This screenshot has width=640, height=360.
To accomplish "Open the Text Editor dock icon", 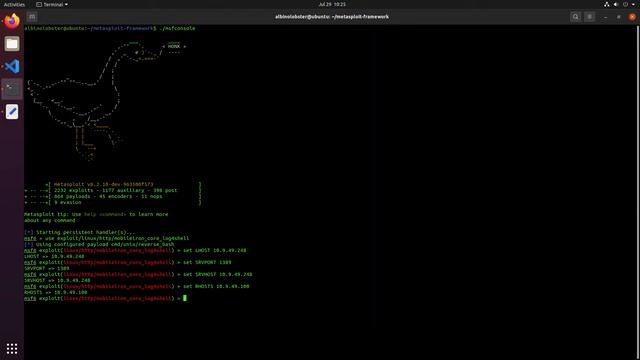I will tap(12, 111).
